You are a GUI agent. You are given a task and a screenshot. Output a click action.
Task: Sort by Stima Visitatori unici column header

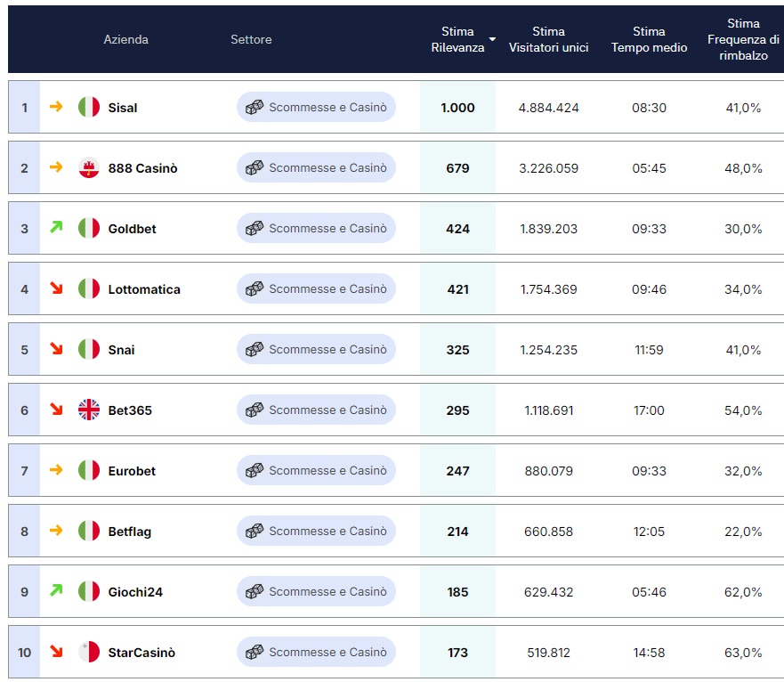(x=548, y=39)
